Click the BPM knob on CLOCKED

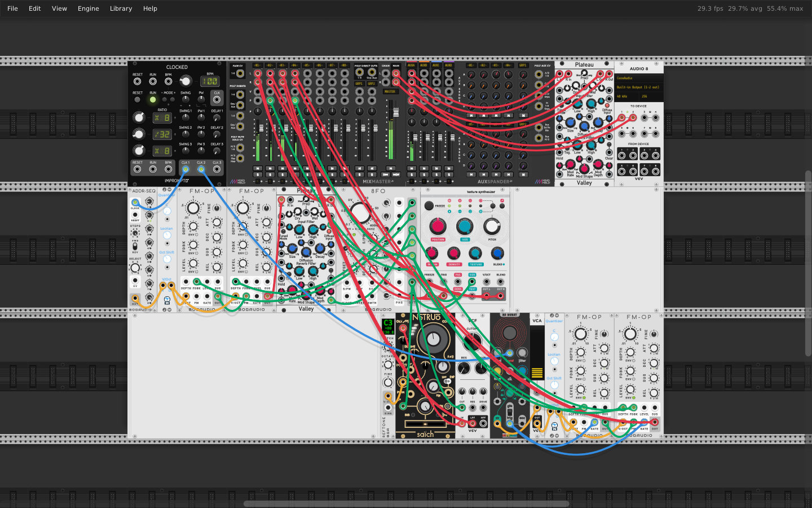[x=186, y=81]
